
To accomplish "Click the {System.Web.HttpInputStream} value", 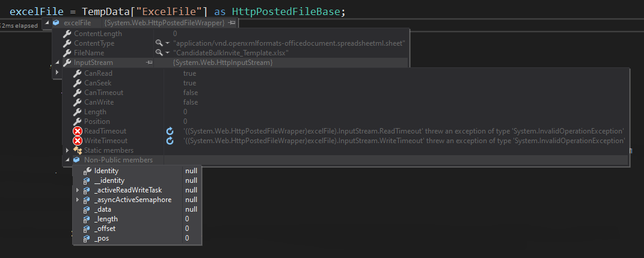I will (222, 63).
